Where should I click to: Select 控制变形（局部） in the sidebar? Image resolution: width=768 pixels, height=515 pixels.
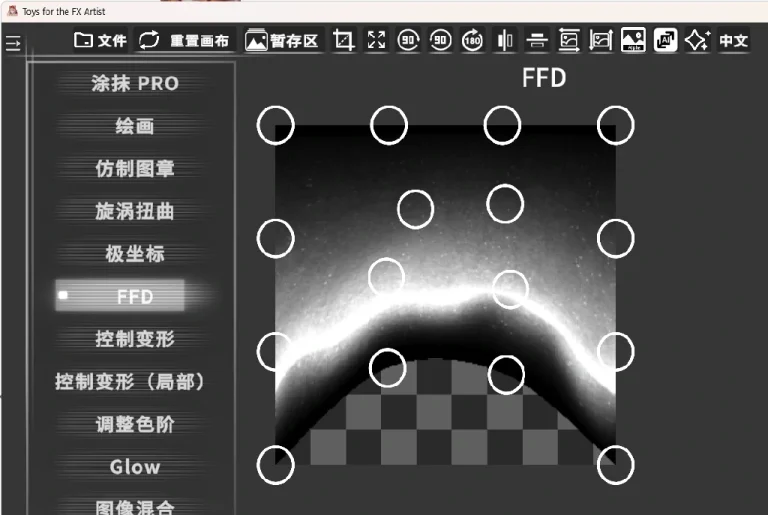(130, 382)
